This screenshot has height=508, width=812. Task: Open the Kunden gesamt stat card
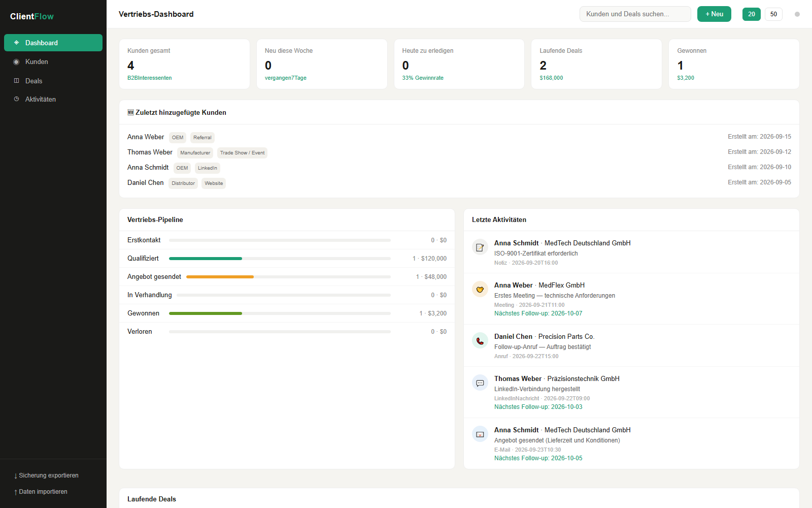(x=184, y=64)
